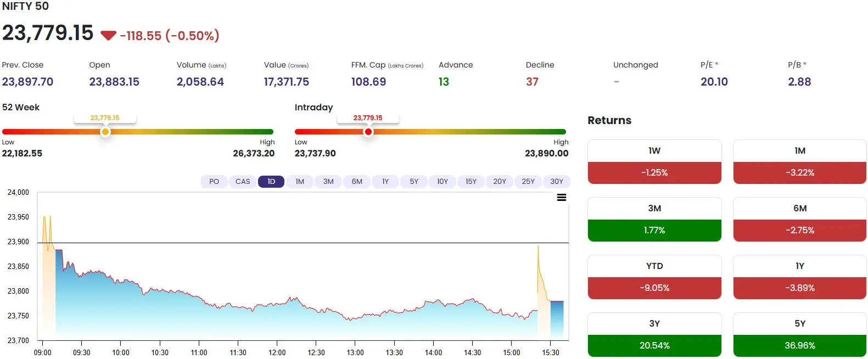Click the Advance count 13

(x=444, y=82)
